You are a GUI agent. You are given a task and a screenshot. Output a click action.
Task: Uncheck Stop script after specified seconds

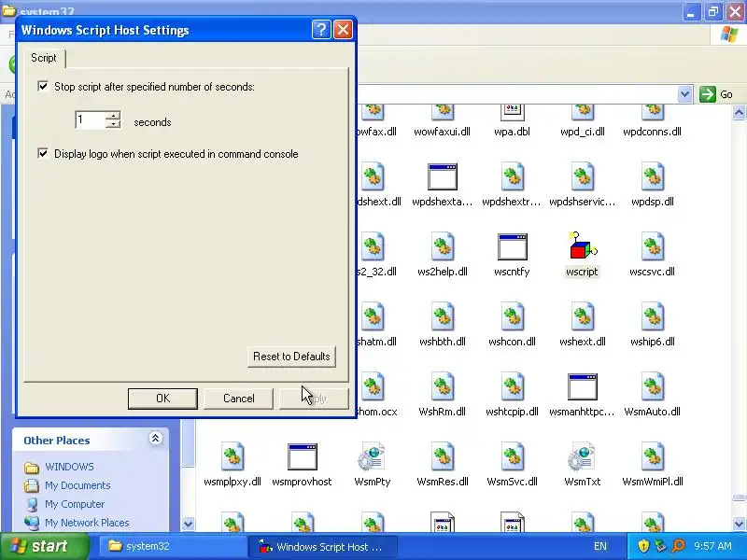[43, 86]
